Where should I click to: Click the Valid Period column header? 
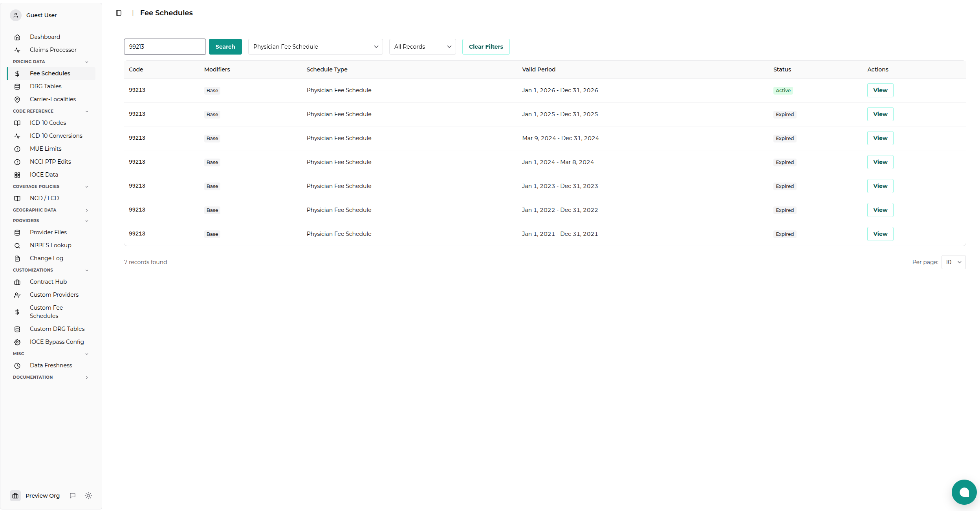pyautogui.click(x=539, y=69)
